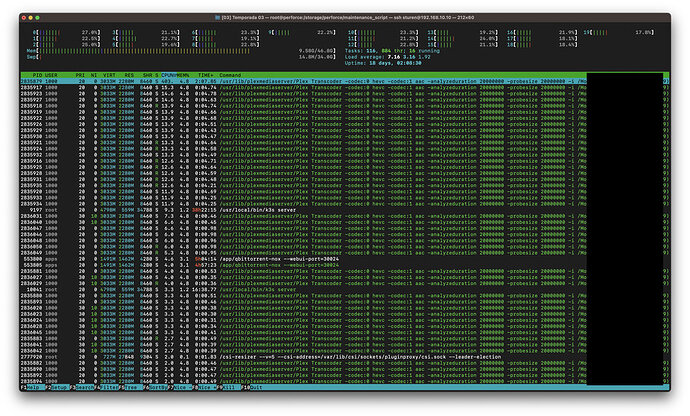Activate F3 Search in the footer bar

pos(81,387)
